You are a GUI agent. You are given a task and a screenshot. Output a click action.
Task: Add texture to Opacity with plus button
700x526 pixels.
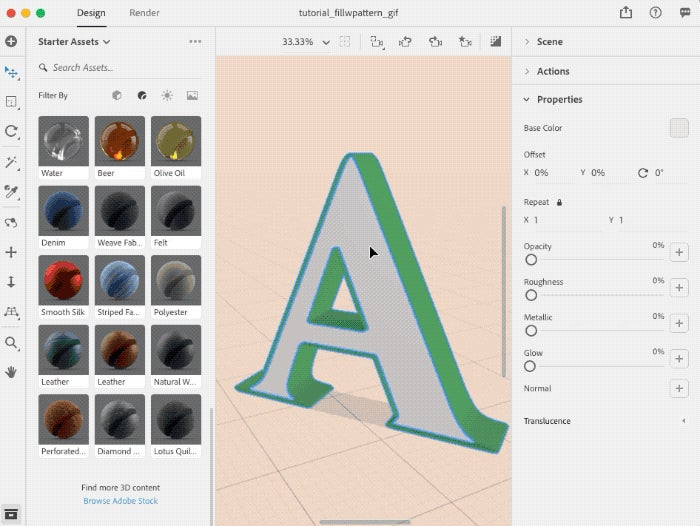pyautogui.click(x=679, y=252)
